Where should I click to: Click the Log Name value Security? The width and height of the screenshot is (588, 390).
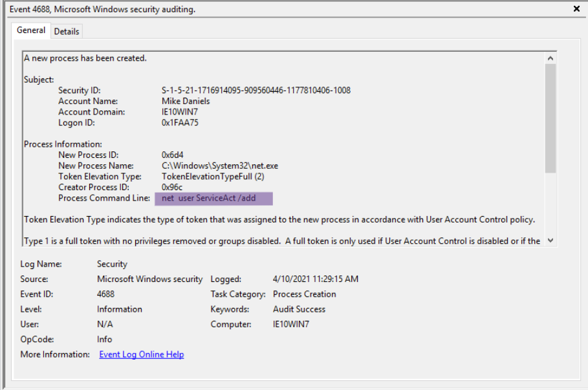112,265
